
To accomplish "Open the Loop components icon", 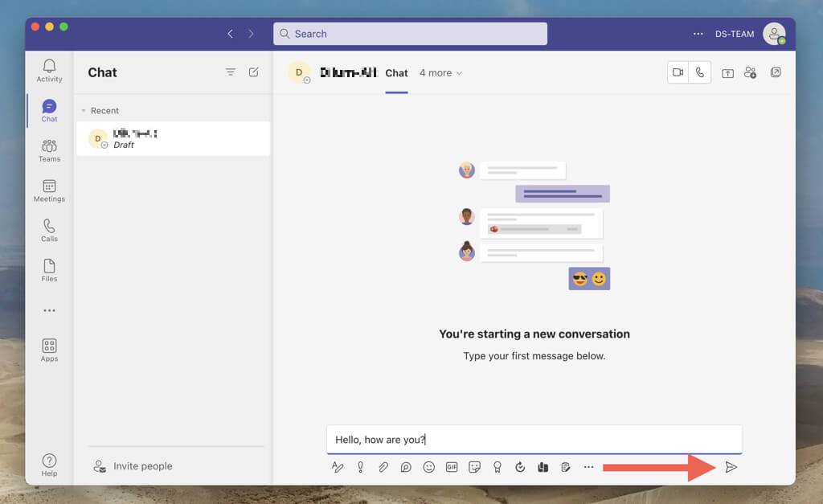I will coord(406,467).
